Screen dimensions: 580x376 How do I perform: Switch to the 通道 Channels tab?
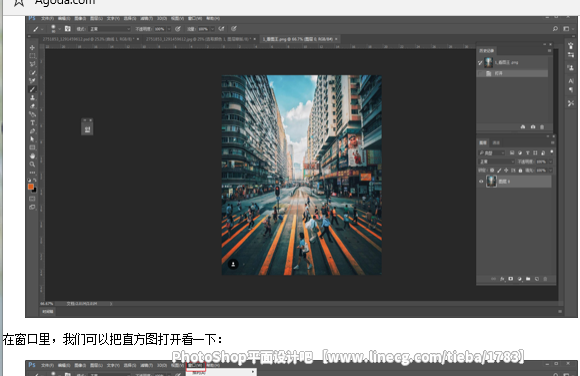tap(496, 142)
